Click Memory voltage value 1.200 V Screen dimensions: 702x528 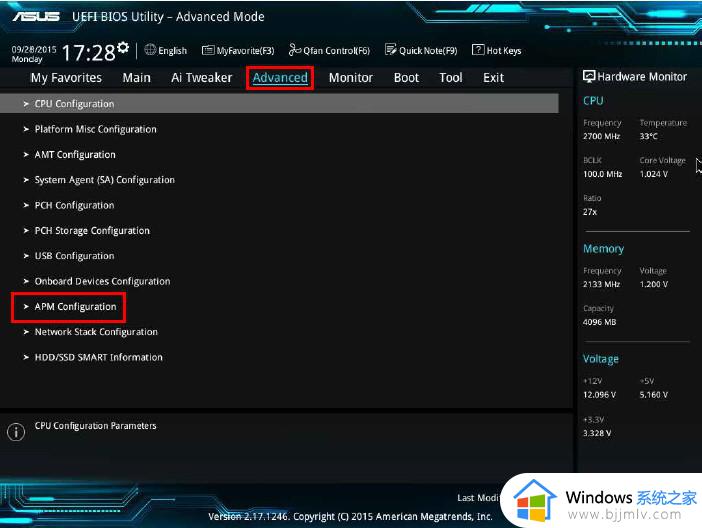[654, 284]
